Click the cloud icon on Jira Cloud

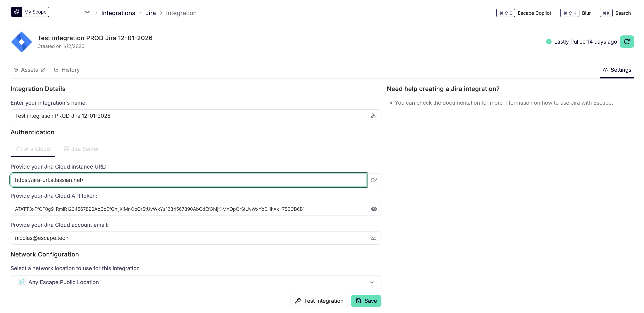pos(19,148)
